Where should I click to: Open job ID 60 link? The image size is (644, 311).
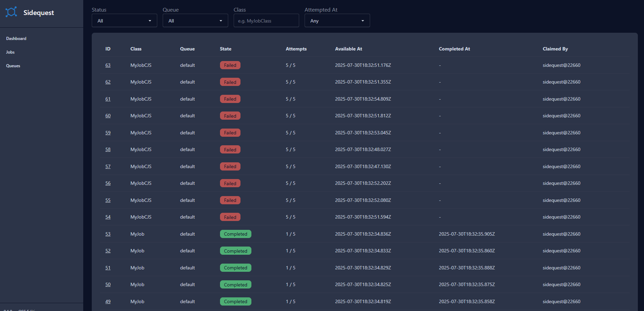pos(108,116)
